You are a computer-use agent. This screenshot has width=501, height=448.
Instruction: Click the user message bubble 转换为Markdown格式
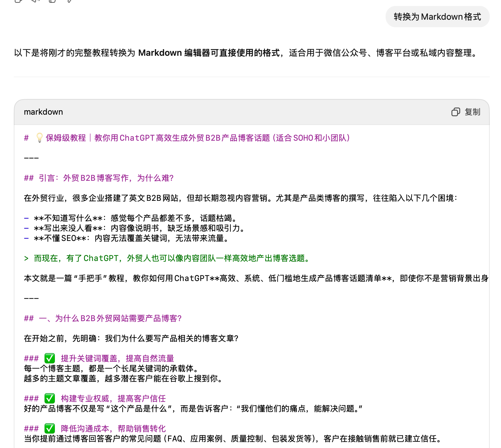click(437, 17)
